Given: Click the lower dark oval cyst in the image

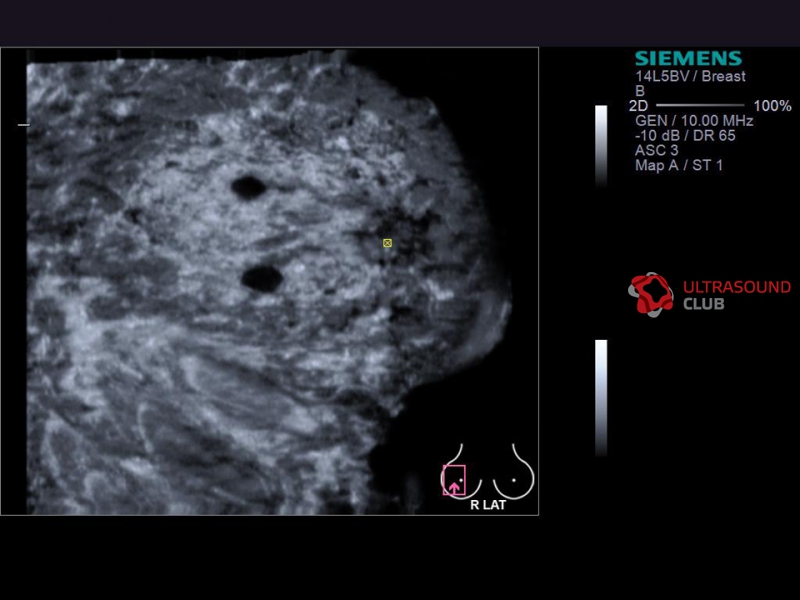Looking at the screenshot, I should coord(262,279).
